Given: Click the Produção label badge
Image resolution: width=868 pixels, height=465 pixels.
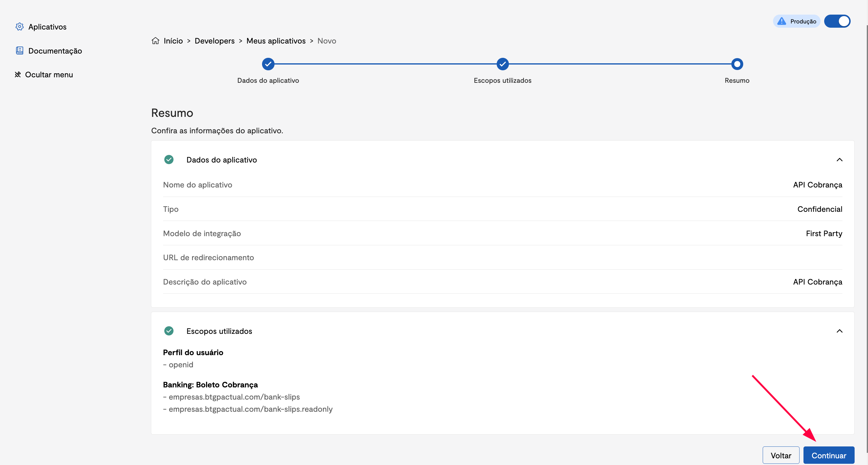Looking at the screenshot, I should (x=796, y=21).
